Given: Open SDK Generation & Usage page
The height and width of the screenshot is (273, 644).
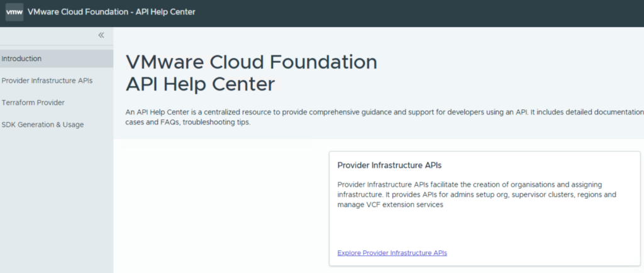Looking at the screenshot, I should point(42,125).
